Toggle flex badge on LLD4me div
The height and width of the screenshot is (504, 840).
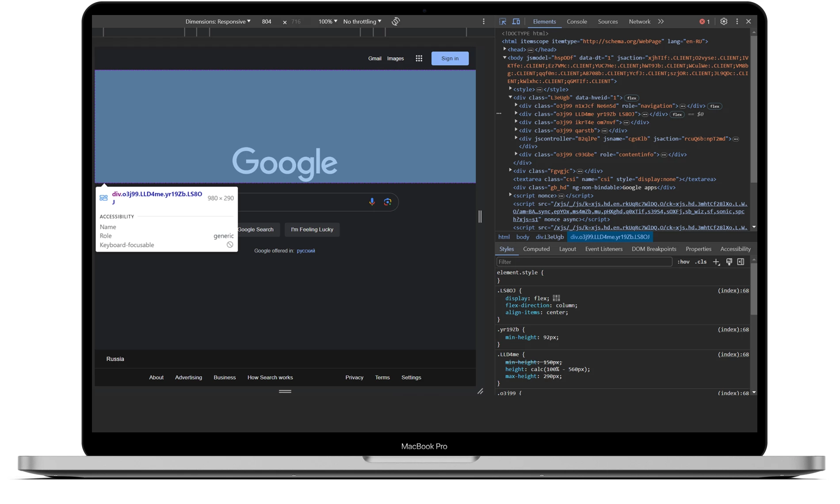tap(677, 114)
